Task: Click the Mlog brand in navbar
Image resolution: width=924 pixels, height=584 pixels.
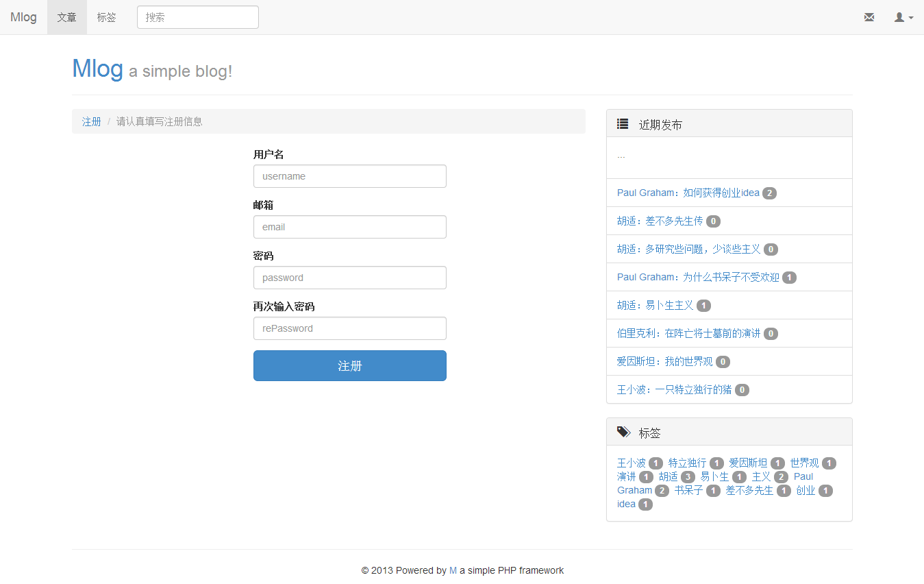Action: (23, 17)
